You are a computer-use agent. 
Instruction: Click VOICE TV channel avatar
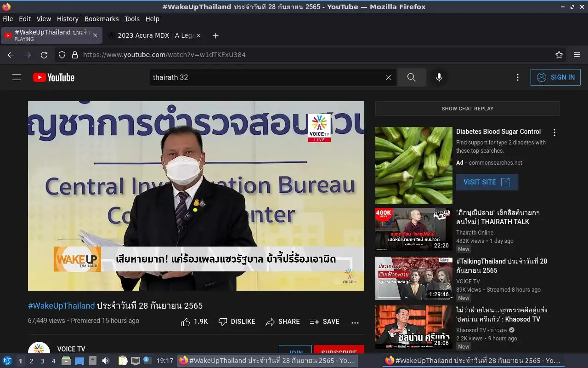pos(39,349)
